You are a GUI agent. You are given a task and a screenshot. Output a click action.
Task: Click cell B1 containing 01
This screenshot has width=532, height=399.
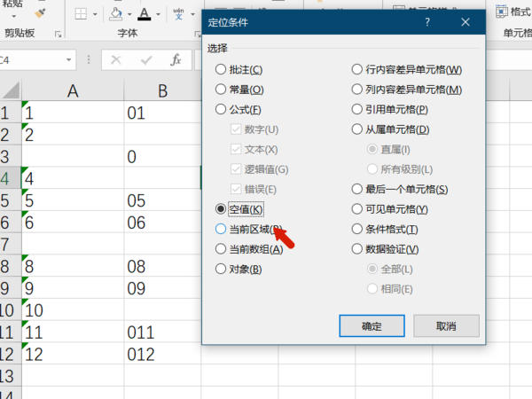click(x=162, y=113)
